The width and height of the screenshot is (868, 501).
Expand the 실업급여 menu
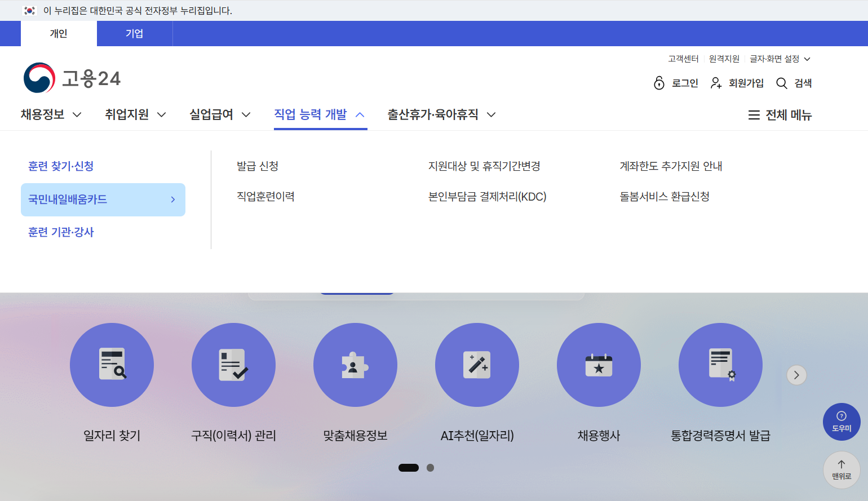coord(220,114)
